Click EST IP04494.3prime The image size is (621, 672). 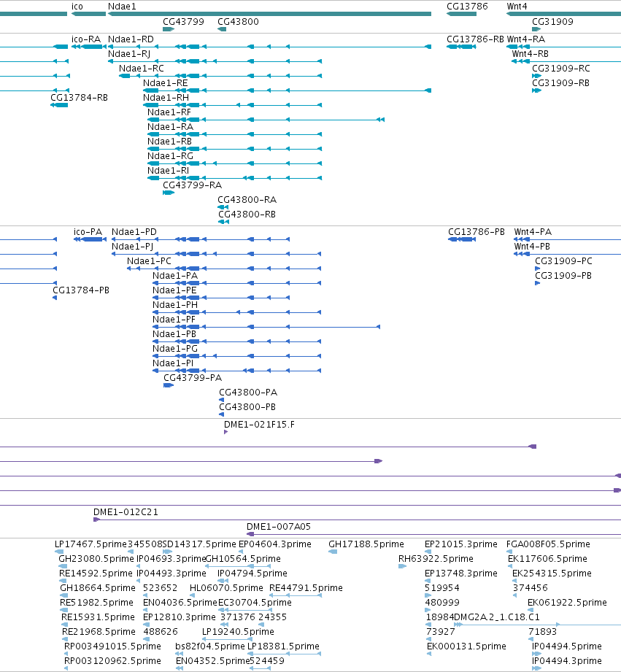pos(537,668)
